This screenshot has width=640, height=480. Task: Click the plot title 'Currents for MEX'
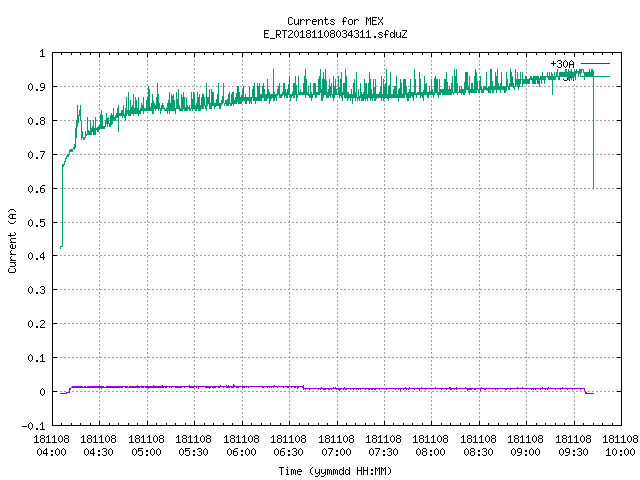335,21
